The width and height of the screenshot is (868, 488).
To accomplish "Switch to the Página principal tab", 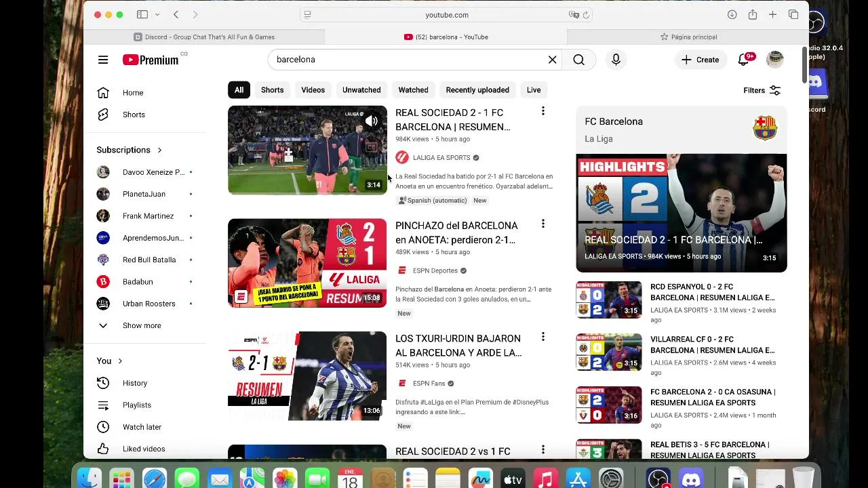I will pos(688,37).
